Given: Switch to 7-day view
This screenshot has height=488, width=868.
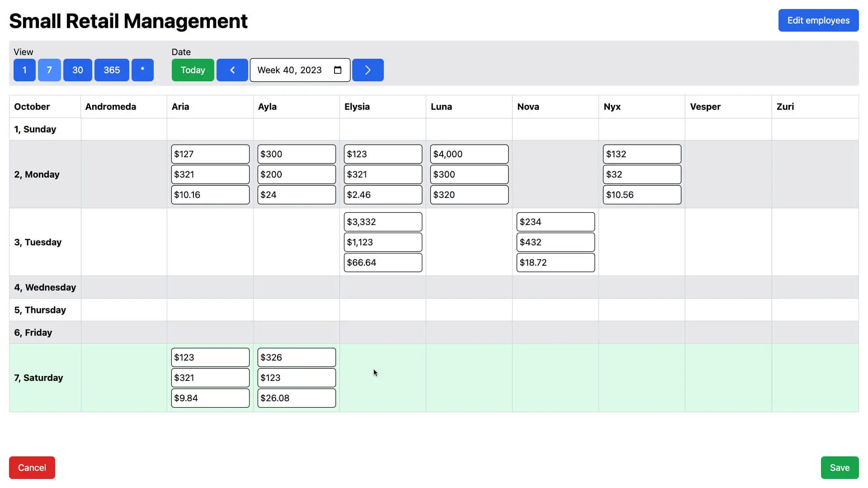Looking at the screenshot, I should pos(49,70).
